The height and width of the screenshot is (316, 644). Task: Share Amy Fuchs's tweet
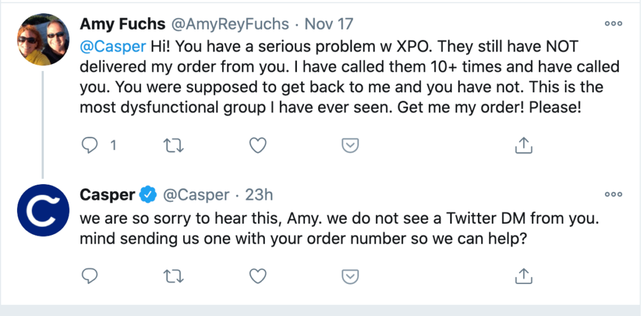click(x=523, y=146)
